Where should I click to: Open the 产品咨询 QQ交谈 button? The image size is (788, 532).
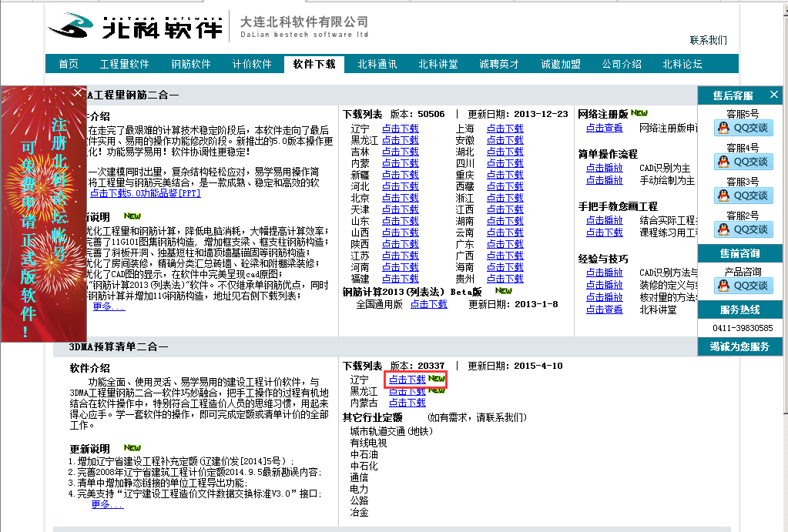tap(743, 286)
